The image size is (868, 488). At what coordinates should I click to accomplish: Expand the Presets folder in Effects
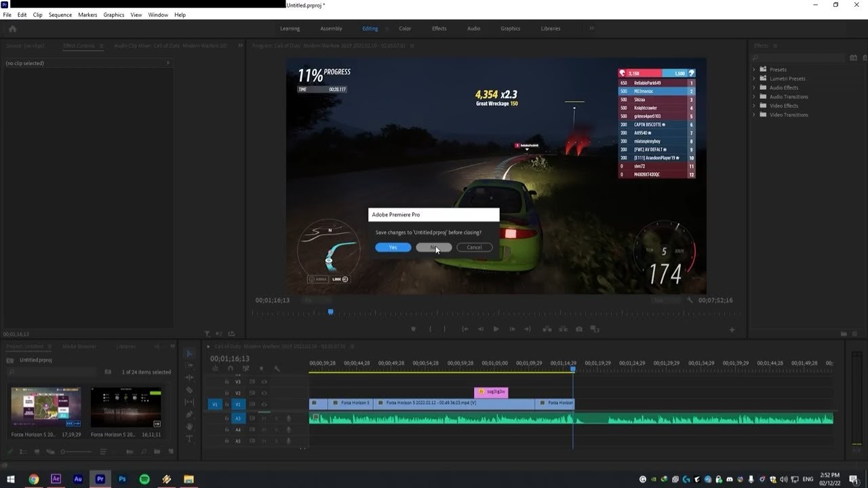pos(754,69)
